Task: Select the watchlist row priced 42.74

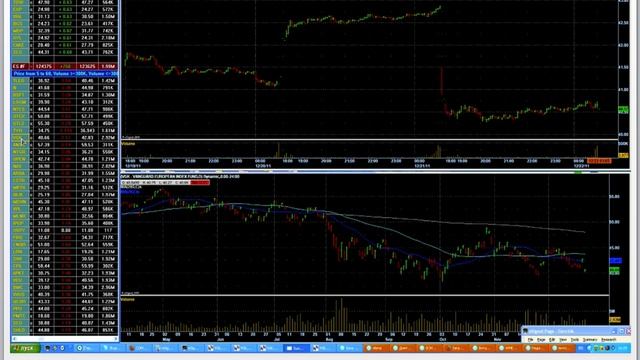Action: point(65,159)
